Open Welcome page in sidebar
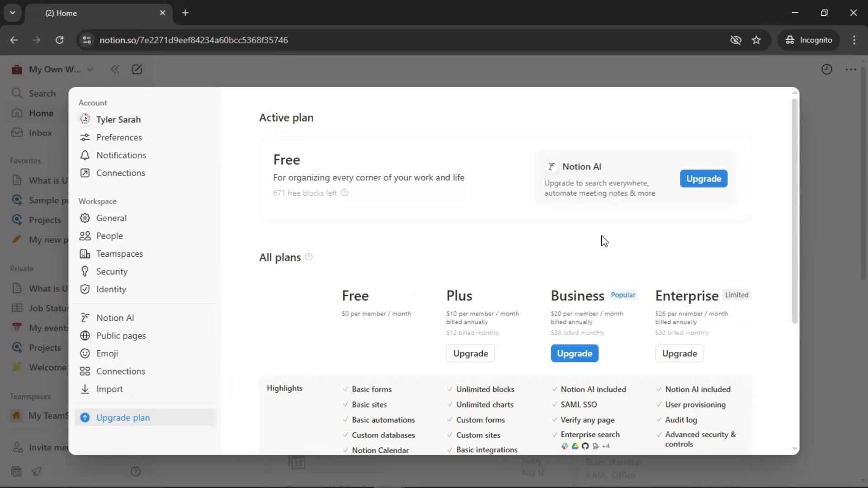Screen dimensions: 868x488 [x=38, y=367]
